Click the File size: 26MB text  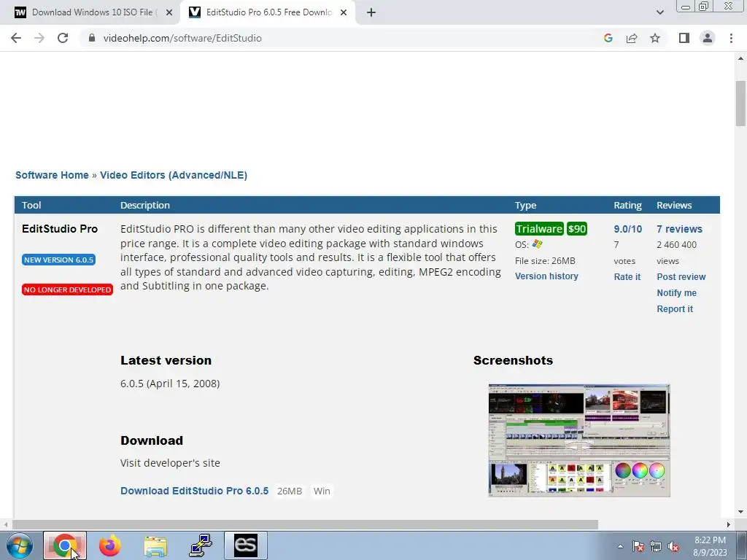[545, 261]
